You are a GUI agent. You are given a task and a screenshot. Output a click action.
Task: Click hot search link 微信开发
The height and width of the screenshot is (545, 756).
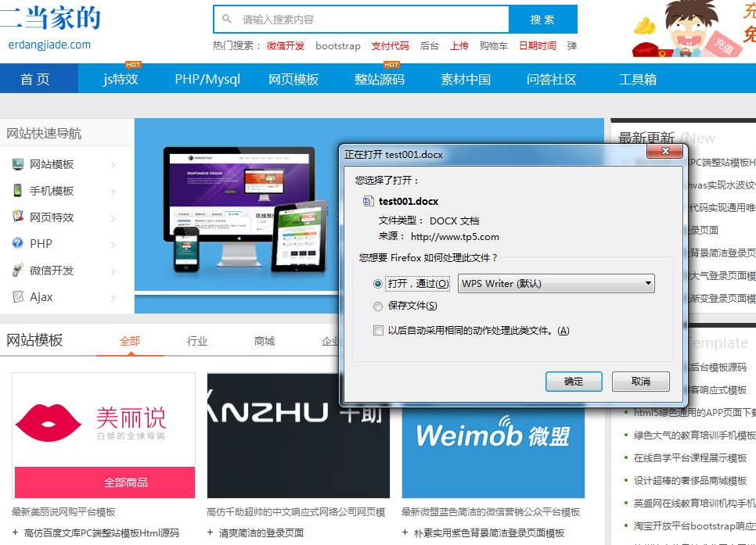pyautogui.click(x=286, y=46)
